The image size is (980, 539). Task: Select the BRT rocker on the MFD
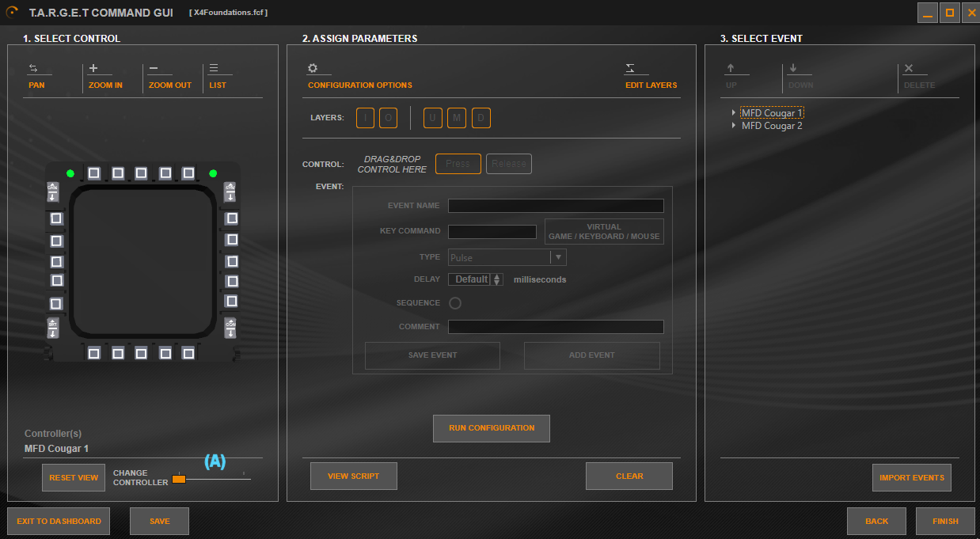click(x=53, y=328)
